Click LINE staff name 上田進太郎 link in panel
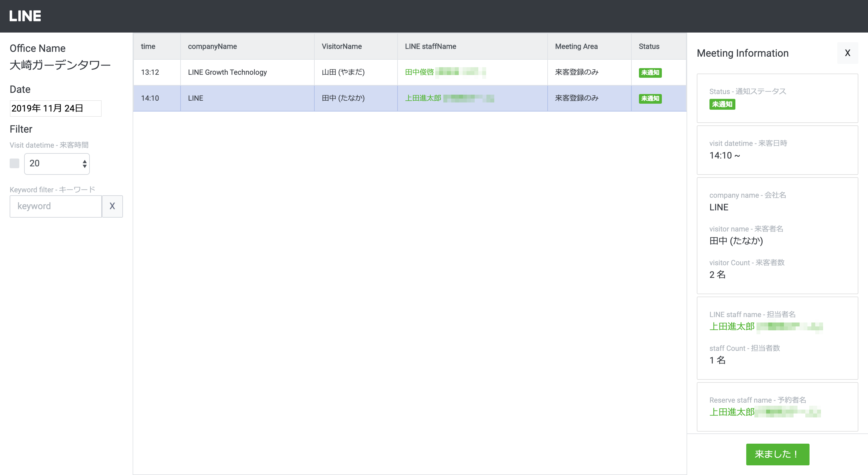The image size is (868, 475). click(732, 326)
